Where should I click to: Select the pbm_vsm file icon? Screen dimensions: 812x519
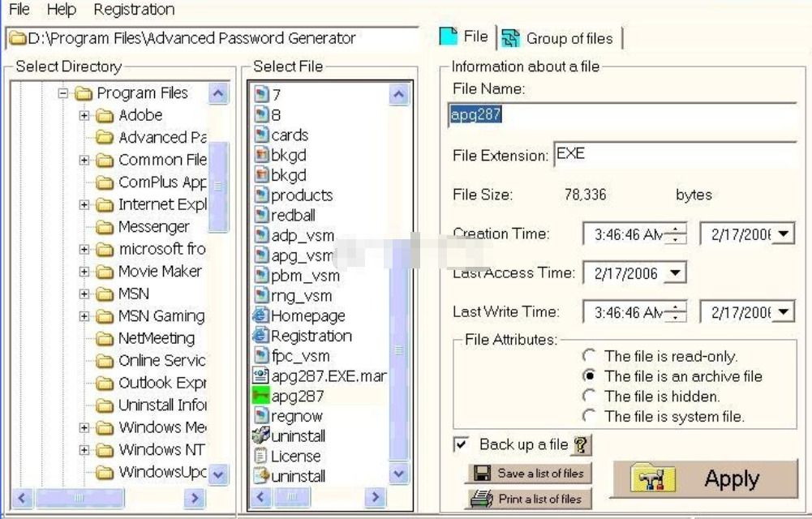[x=261, y=275]
